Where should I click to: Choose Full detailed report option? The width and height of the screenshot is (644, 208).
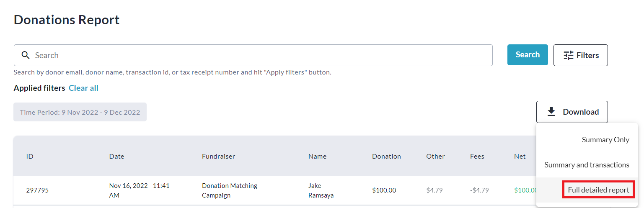pyautogui.click(x=598, y=190)
